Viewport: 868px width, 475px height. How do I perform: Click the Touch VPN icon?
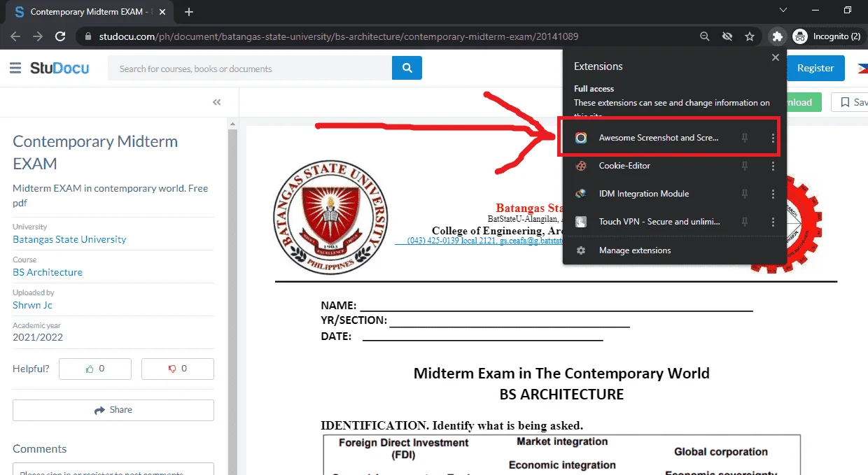[x=581, y=222]
